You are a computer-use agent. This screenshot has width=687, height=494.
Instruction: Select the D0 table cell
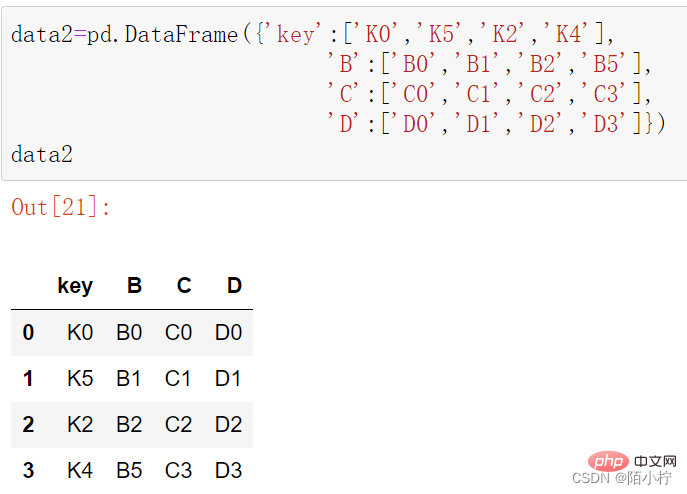(x=228, y=332)
